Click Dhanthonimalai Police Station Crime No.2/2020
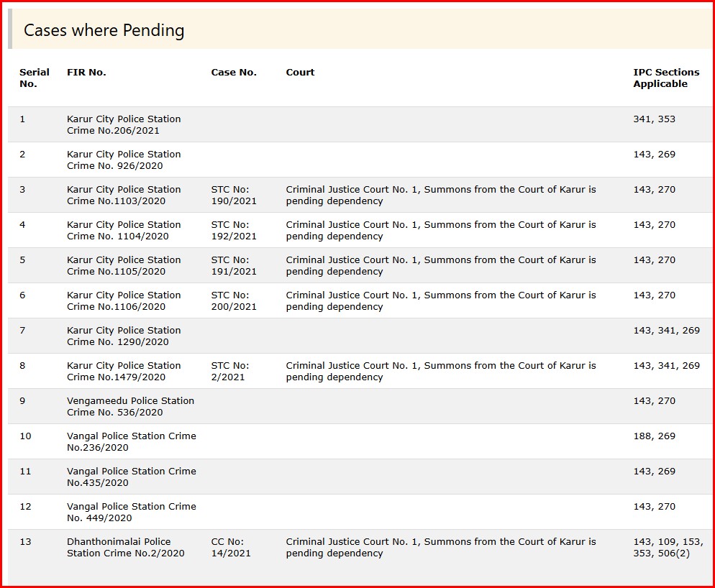The image size is (715, 588). tap(125, 547)
